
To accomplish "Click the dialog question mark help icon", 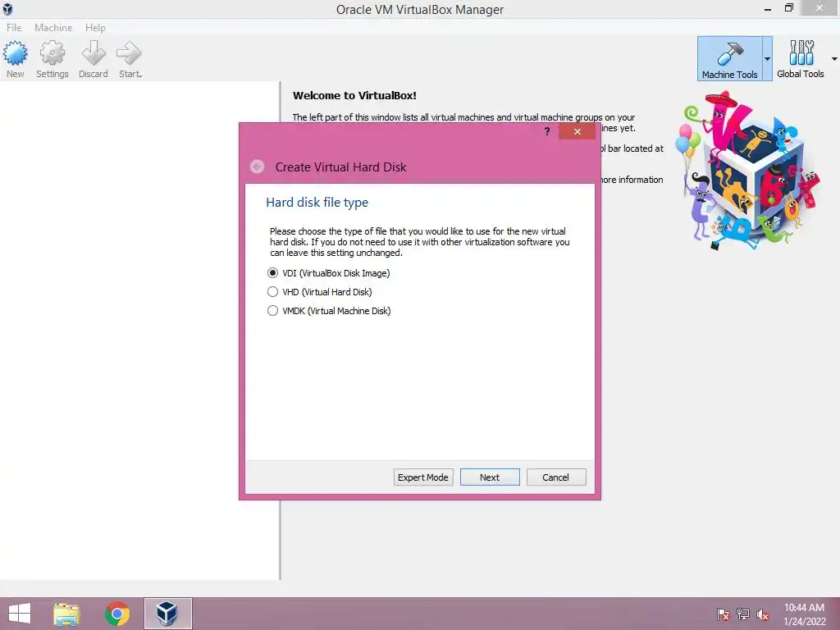I will point(547,131).
